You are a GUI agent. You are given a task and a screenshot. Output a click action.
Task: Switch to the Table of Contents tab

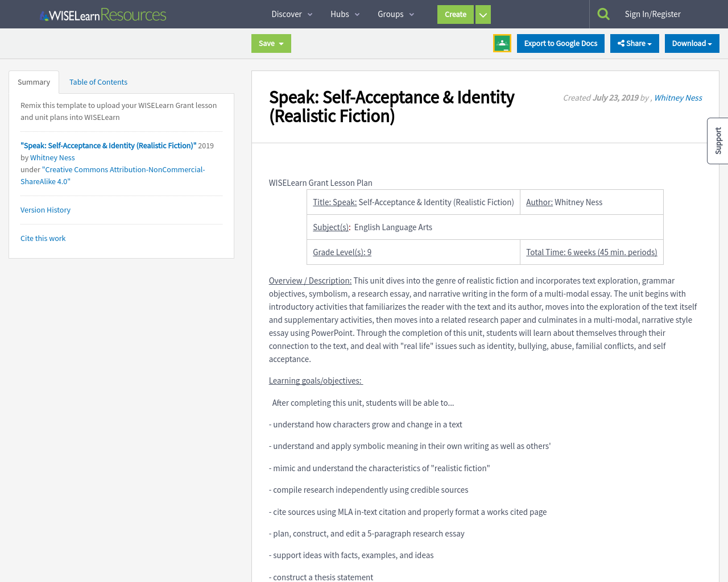click(x=98, y=81)
